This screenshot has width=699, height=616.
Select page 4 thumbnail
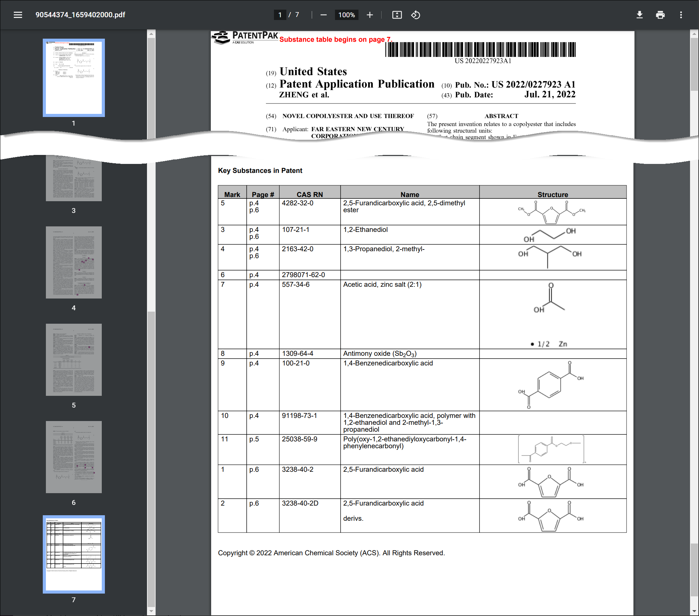point(74,262)
